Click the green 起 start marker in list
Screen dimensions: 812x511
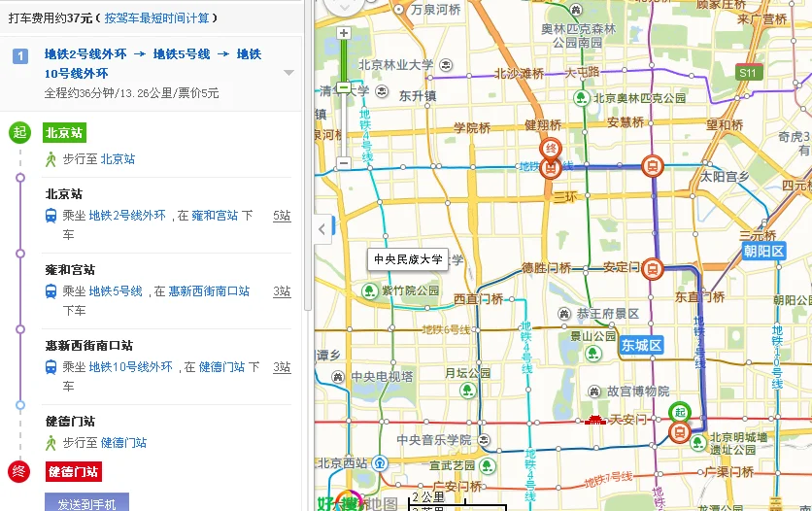19,132
